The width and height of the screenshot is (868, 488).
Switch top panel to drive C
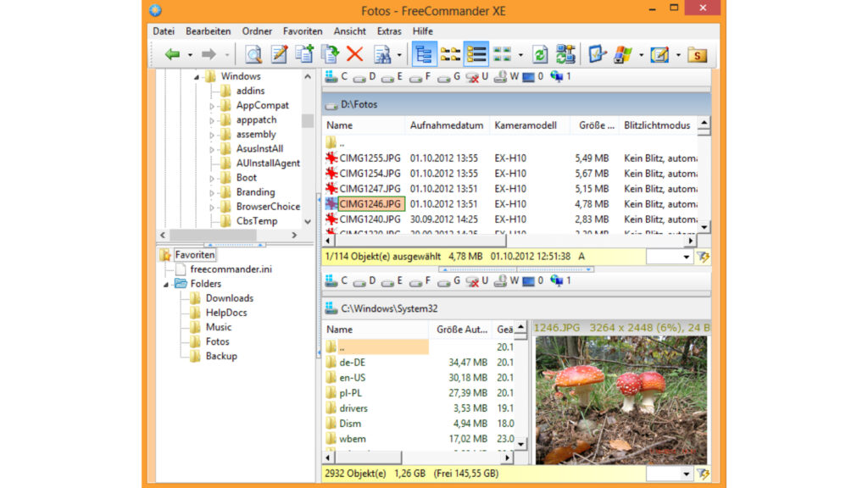point(337,77)
